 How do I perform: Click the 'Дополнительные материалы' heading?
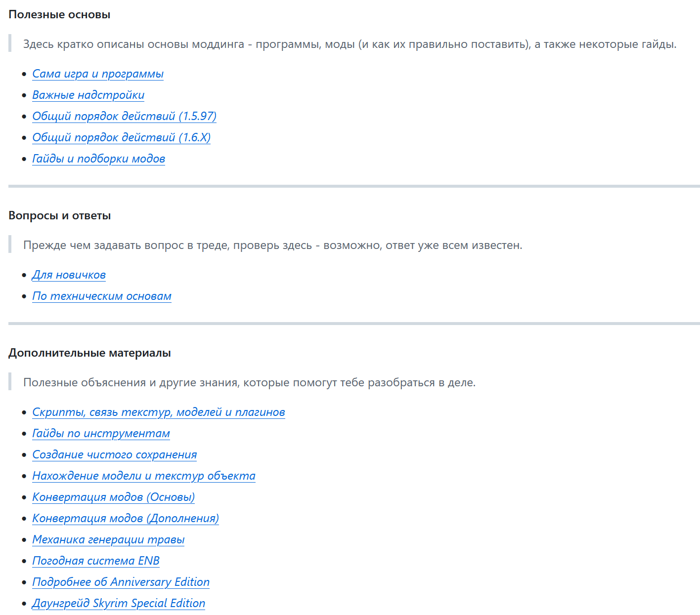(x=89, y=353)
